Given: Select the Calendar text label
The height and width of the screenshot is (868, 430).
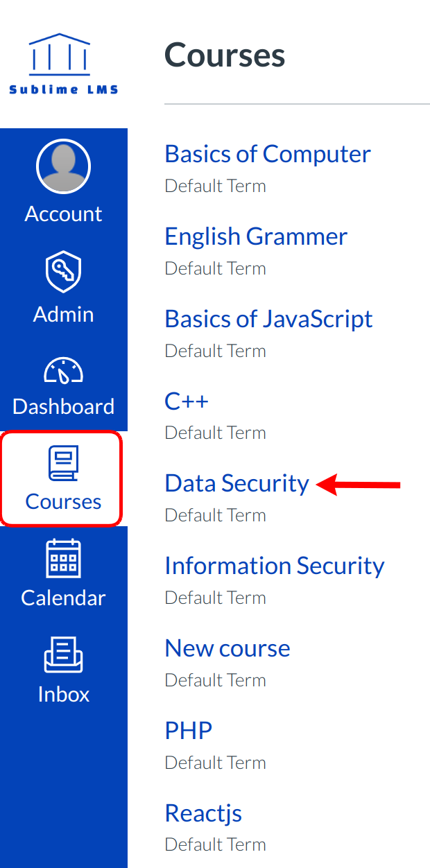Looking at the screenshot, I should 63,598.
